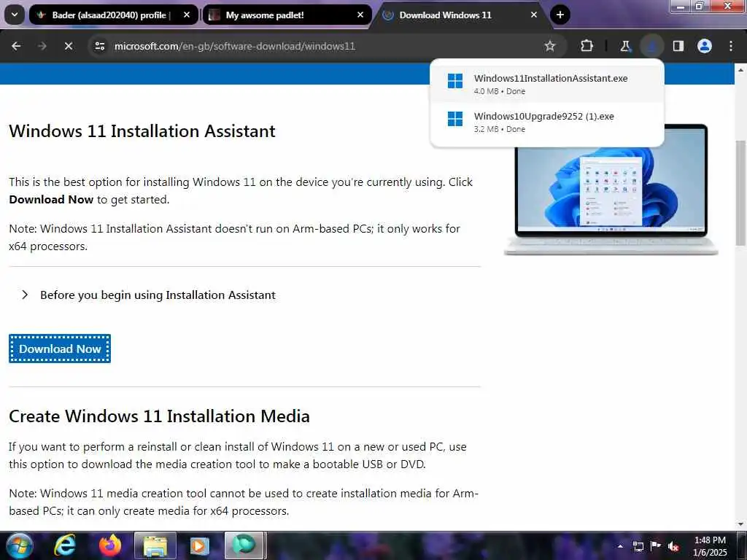The width and height of the screenshot is (747, 560).
Task: Click the muted volume tray icon
Action: 673,546
